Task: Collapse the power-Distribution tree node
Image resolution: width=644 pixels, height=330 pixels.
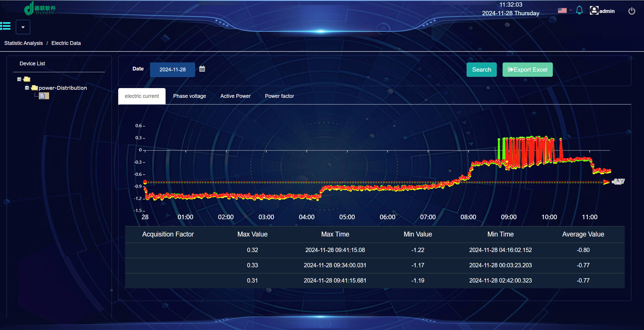Action: (x=27, y=88)
